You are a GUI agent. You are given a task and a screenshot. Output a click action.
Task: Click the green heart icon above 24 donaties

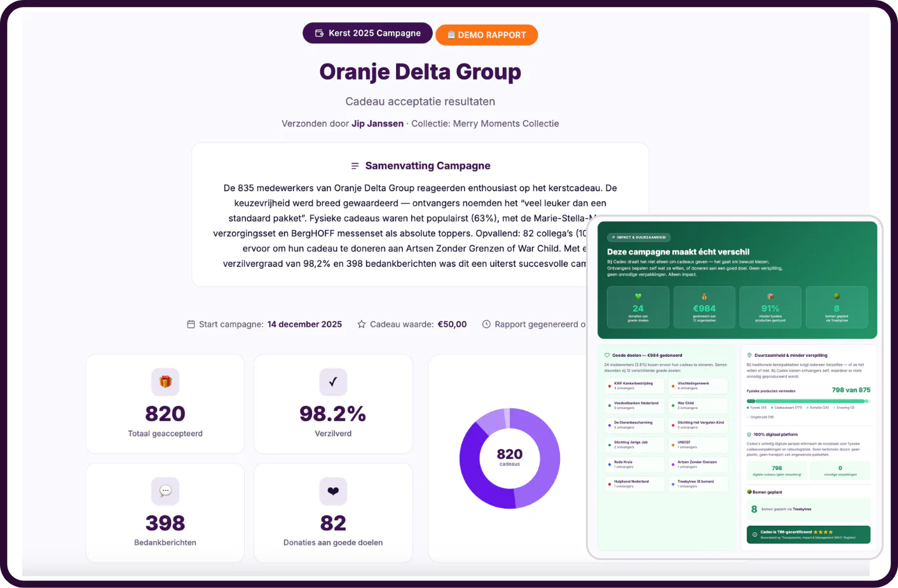[x=638, y=297]
